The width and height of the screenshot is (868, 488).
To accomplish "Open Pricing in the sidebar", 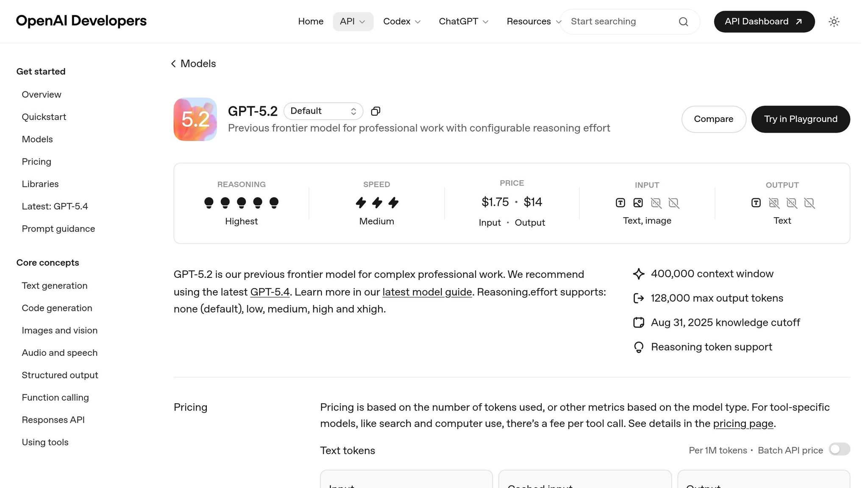I will pyautogui.click(x=36, y=162).
